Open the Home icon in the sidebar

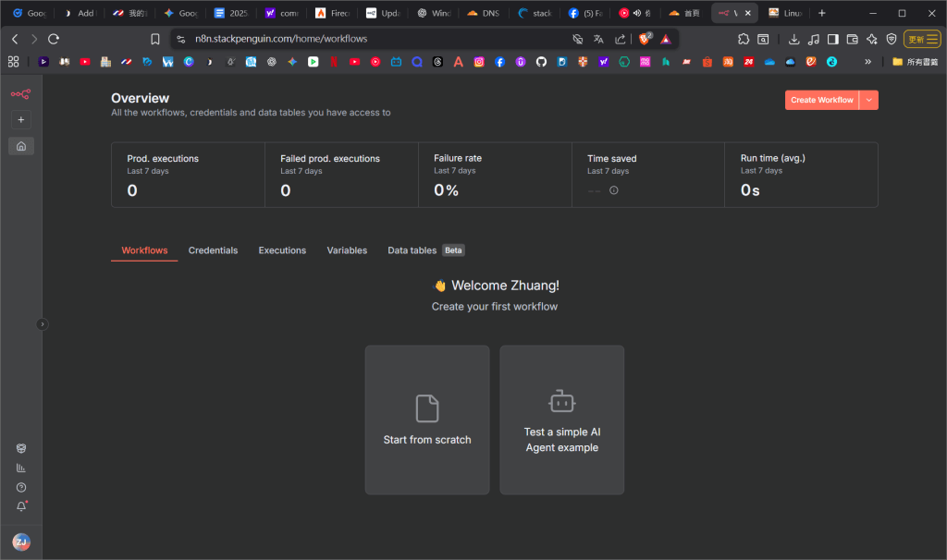click(x=20, y=146)
